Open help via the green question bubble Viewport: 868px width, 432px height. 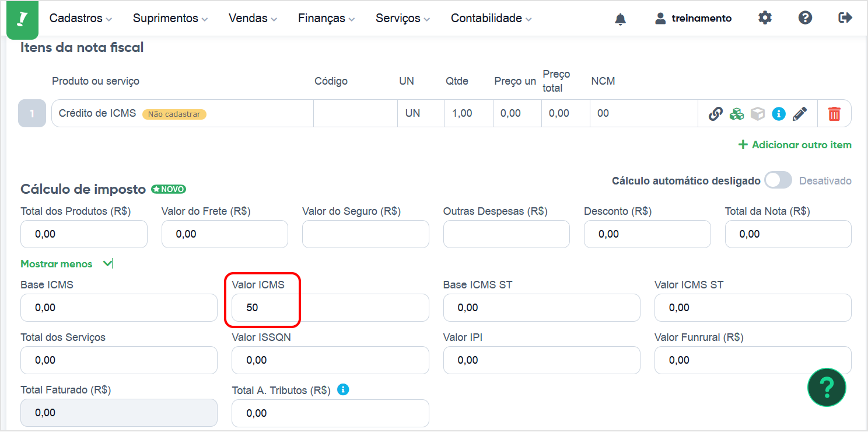pos(827,387)
